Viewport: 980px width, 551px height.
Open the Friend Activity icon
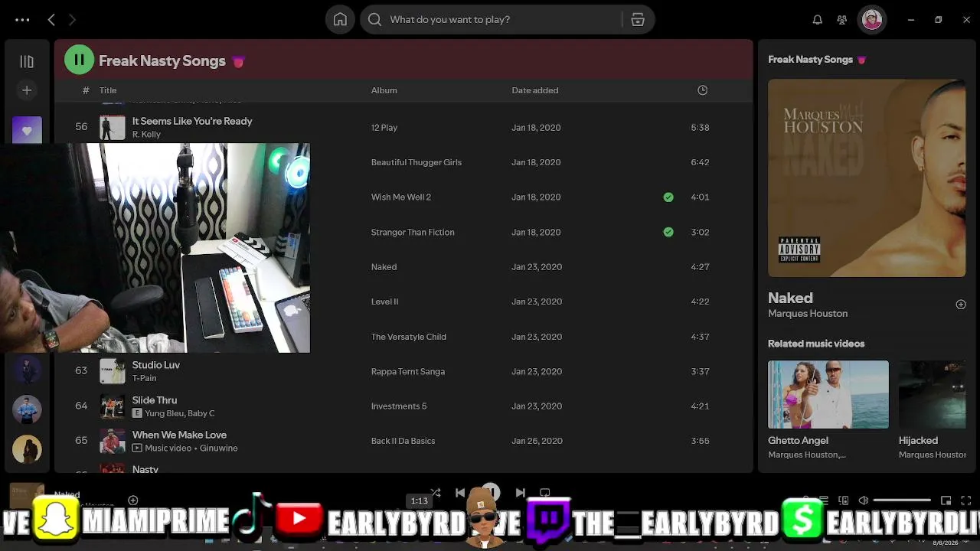tap(841, 20)
